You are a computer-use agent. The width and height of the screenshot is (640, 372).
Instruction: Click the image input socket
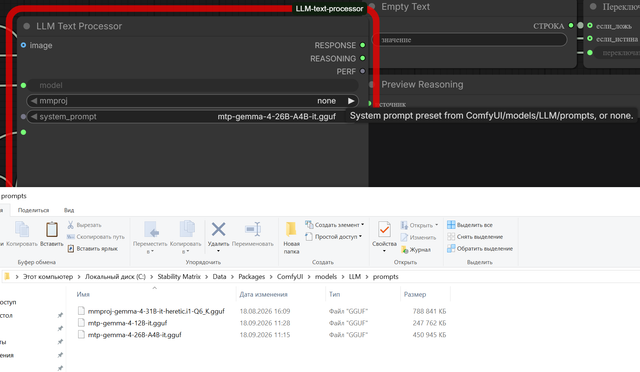23,45
